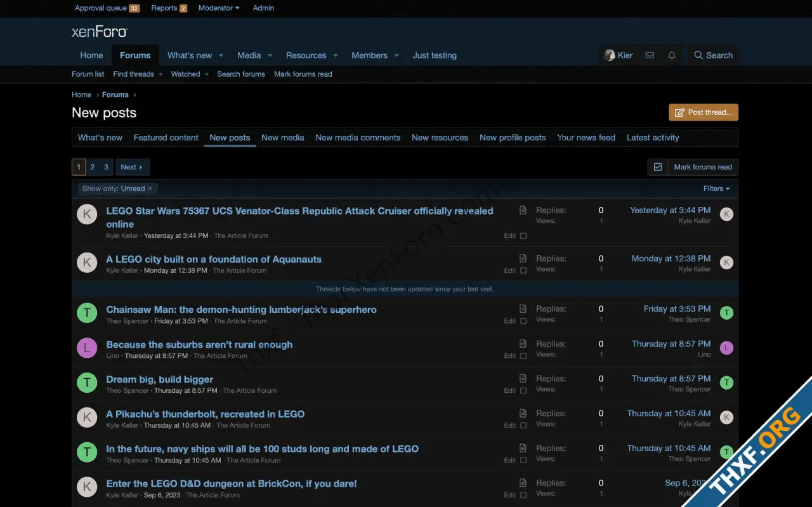Click the Post thread button
Image resolution: width=812 pixels, height=507 pixels.
(704, 112)
